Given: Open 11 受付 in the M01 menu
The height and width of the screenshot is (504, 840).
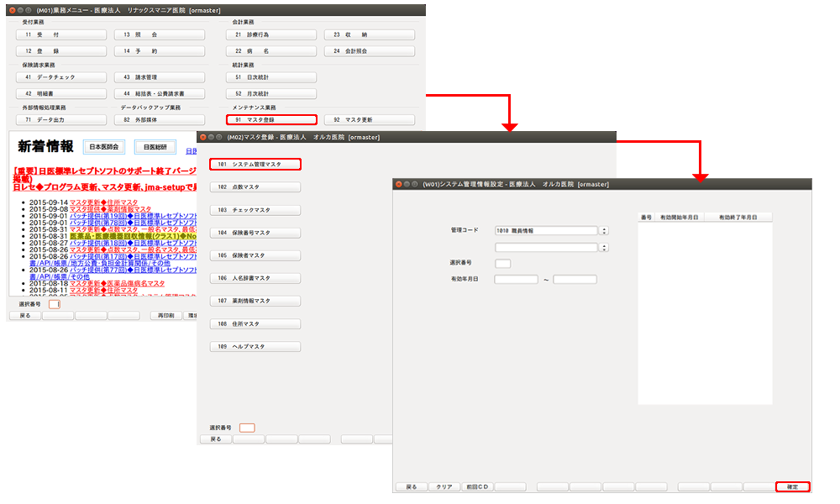Looking at the screenshot, I should [x=61, y=34].
